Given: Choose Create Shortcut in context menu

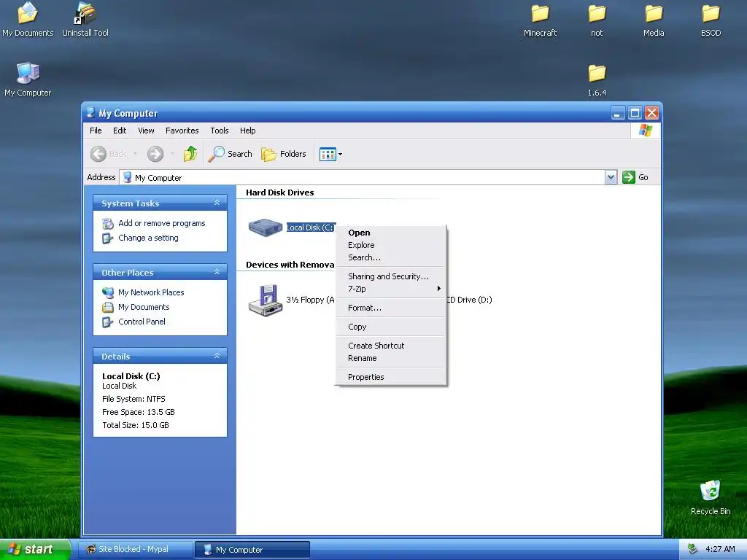Looking at the screenshot, I should coord(390,346).
